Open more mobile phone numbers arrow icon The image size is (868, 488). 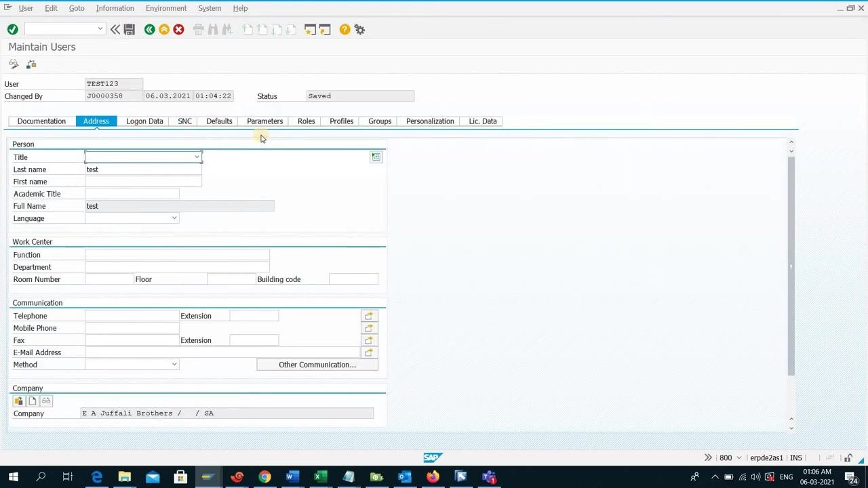point(369,328)
